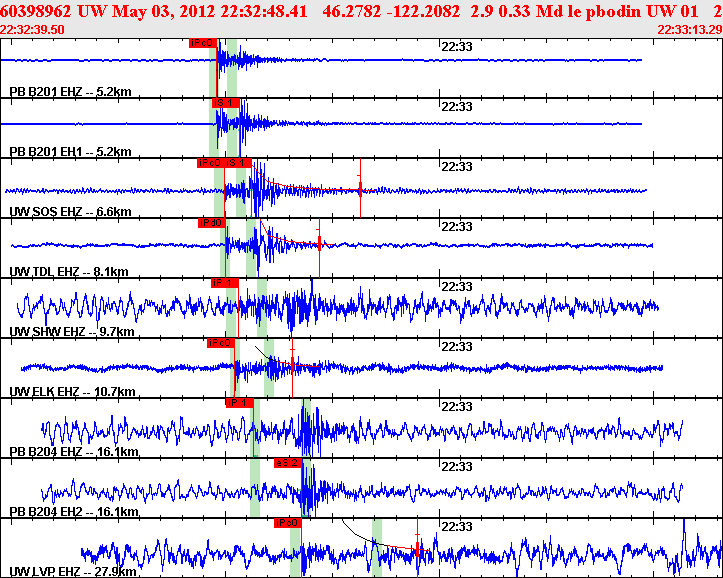
Task: Click the iS 1 pick flag on B201 EH1
Action: [x=226, y=103]
